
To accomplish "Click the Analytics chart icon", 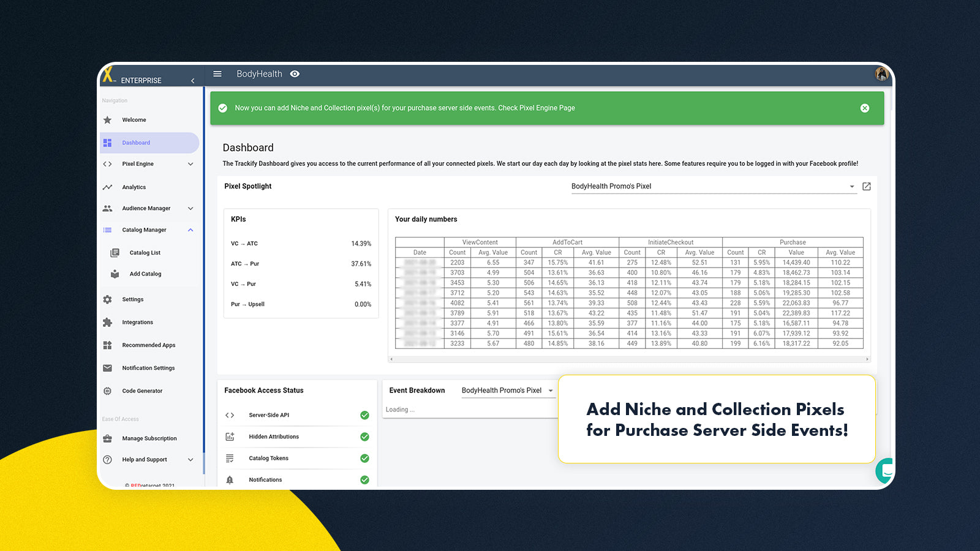I will 108,187.
